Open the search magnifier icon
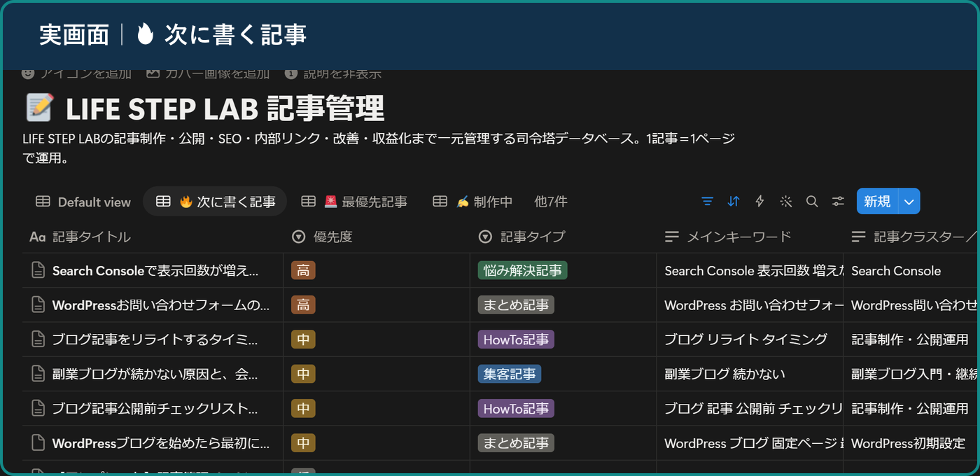The width and height of the screenshot is (980, 476). coord(812,202)
